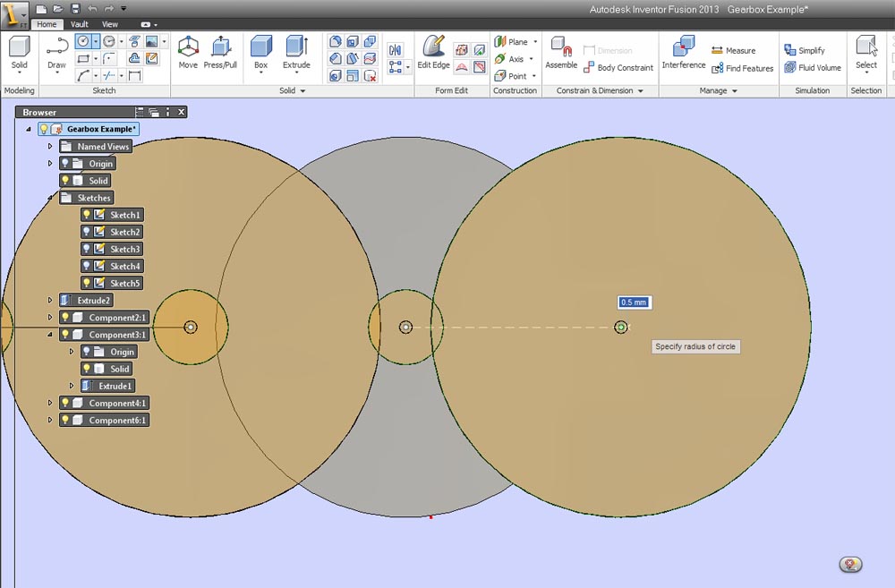
Task: Switch to the Vault ribbon tab
Action: point(80,24)
